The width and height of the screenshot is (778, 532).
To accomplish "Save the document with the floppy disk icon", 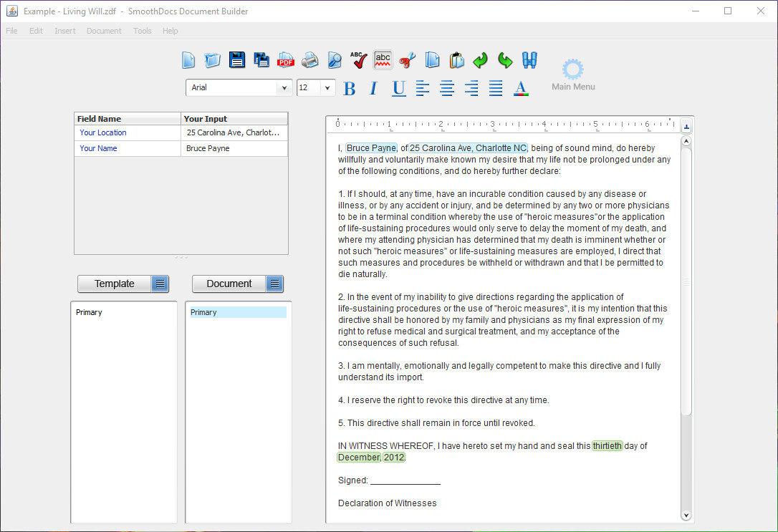I will [x=237, y=60].
